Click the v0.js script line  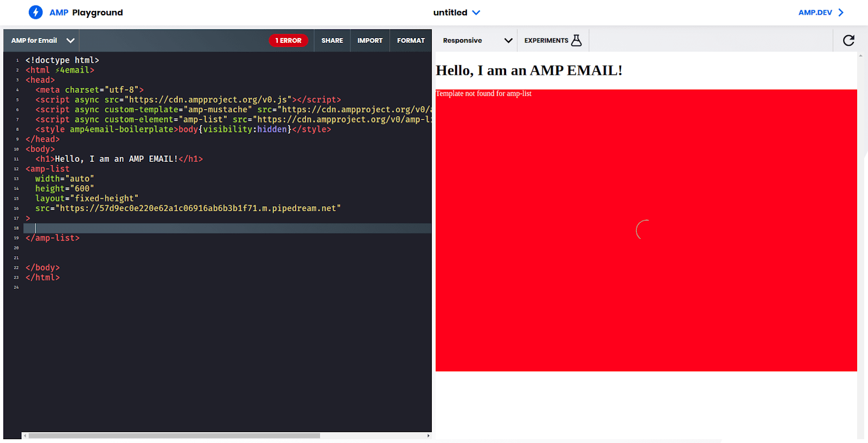(188, 100)
